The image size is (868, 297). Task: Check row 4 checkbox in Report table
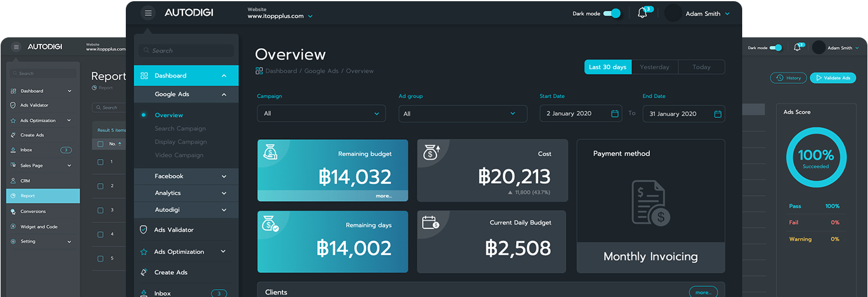point(101,234)
